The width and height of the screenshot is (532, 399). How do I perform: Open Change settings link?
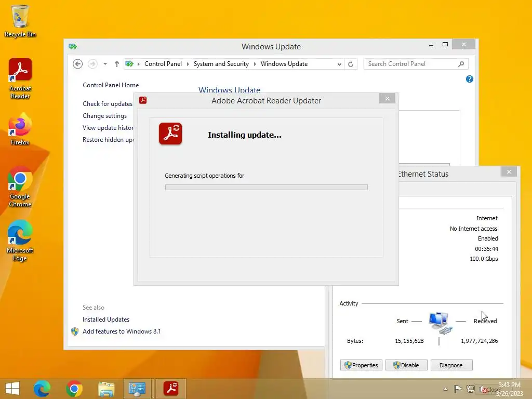coord(104,116)
